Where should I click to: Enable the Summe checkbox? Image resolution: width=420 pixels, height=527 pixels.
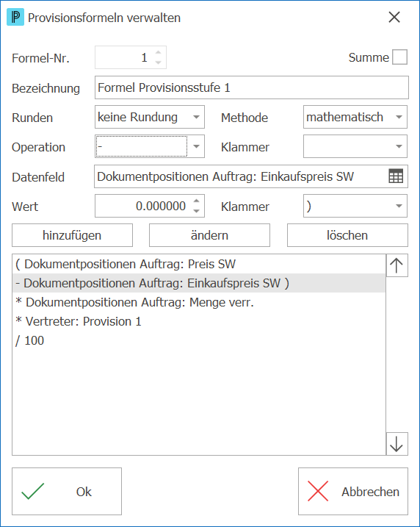click(400, 57)
